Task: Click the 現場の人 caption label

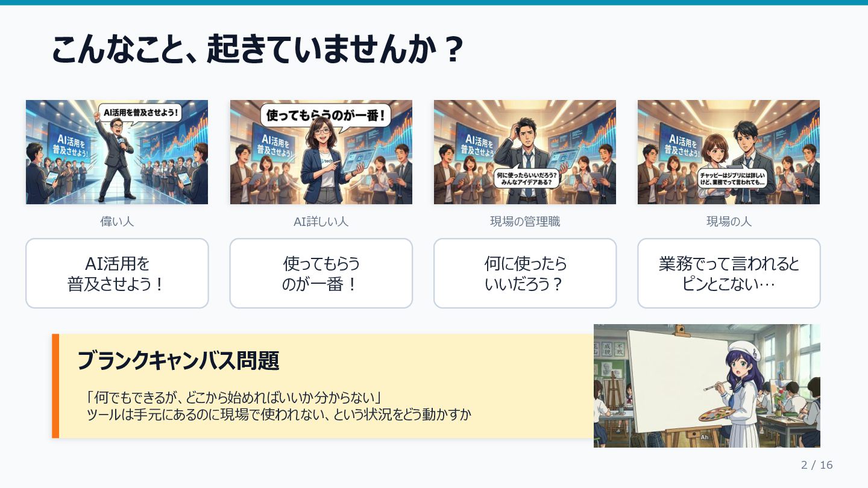Action: click(729, 222)
